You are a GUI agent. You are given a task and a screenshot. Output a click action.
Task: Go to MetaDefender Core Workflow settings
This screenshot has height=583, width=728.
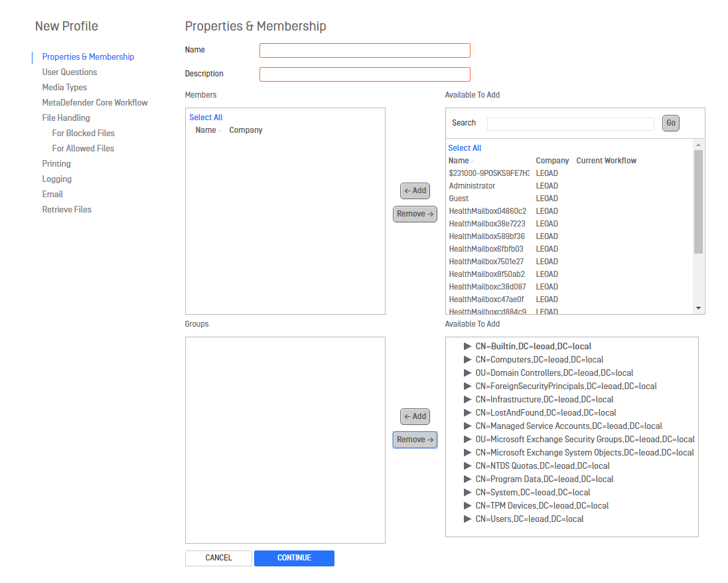pos(95,102)
